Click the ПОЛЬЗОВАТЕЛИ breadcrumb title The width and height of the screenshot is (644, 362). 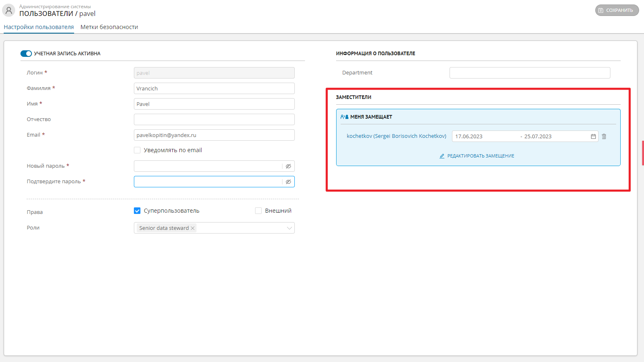pyautogui.click(x=46, y=13)
